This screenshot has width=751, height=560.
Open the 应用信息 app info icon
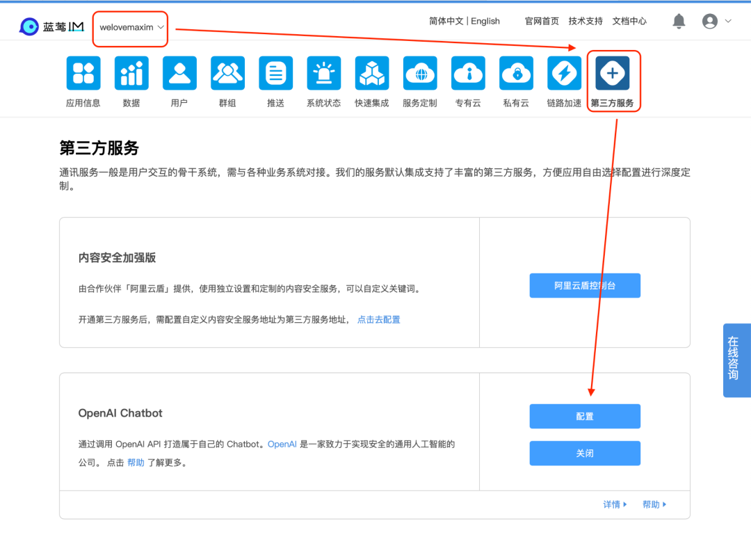[83, 73]
